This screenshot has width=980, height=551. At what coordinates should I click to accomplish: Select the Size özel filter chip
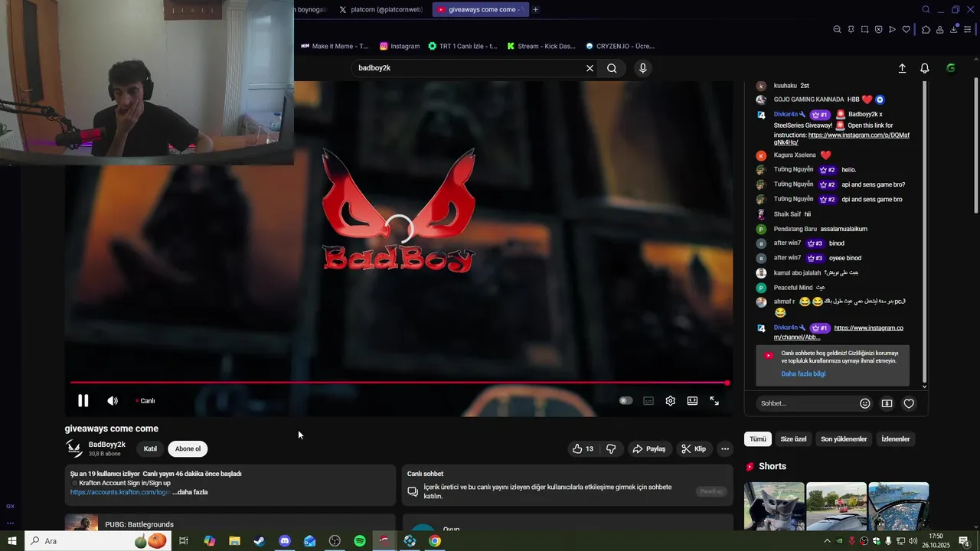coord(793,439)
